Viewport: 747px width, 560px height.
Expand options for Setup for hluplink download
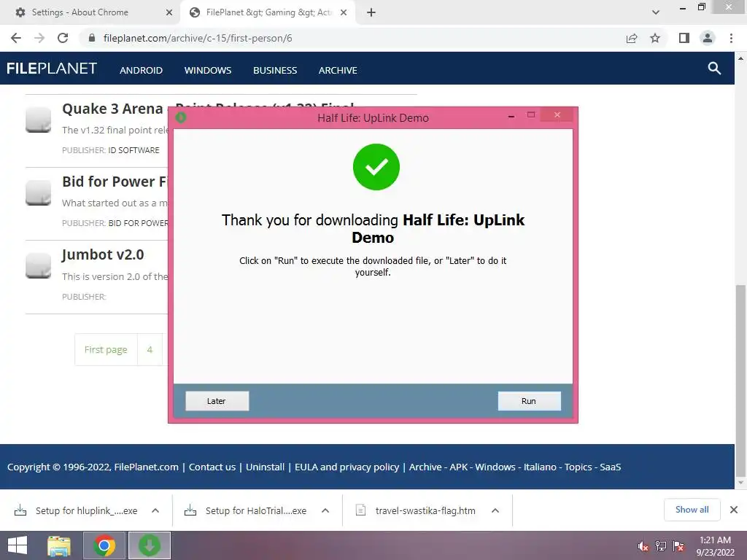(155, 510)
